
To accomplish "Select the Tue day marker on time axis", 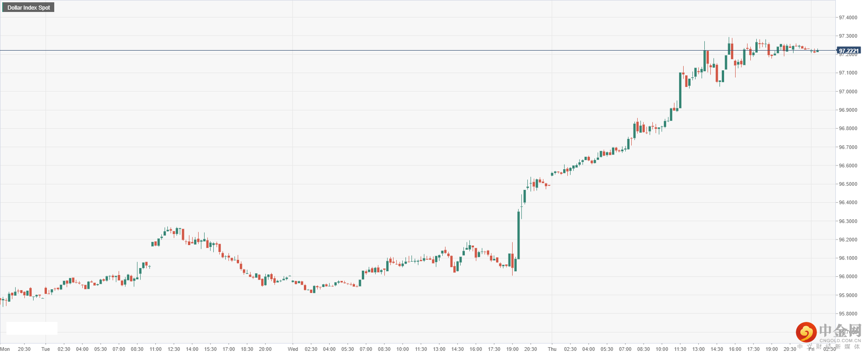I will (46, 349).
